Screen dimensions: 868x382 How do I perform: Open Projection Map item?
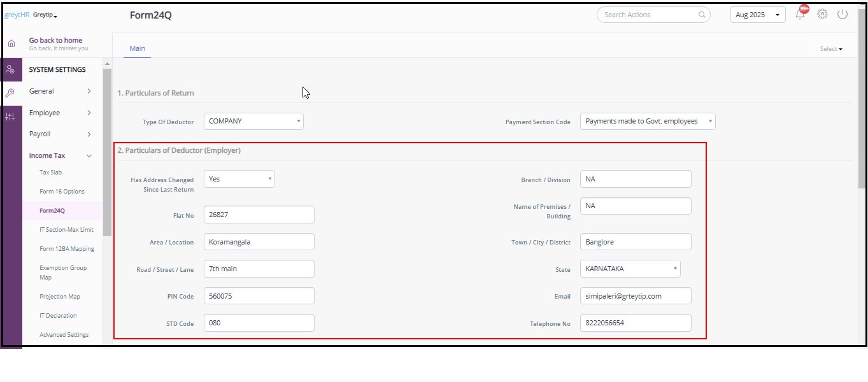pyautogui.click(x=60, y=297)
